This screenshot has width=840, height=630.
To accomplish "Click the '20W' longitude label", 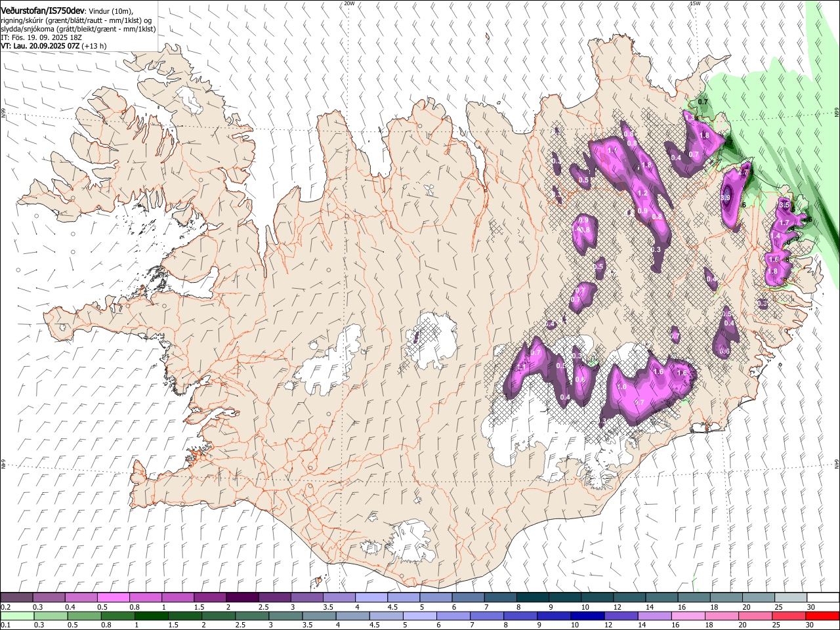I will click(x=349, y=3).
